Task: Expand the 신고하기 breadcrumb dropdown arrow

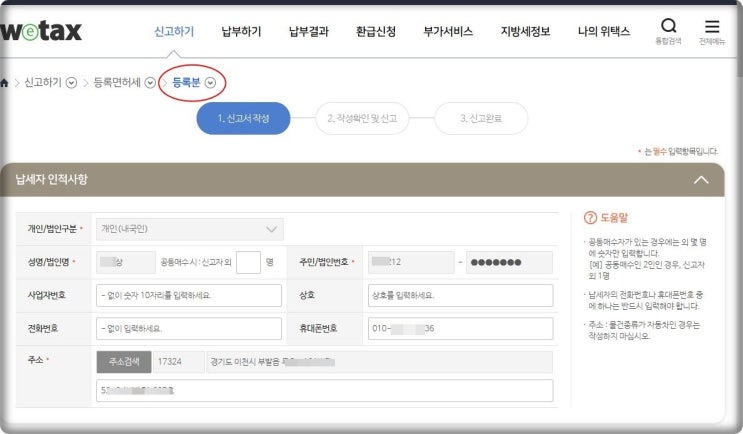Action: pos(72,83)
